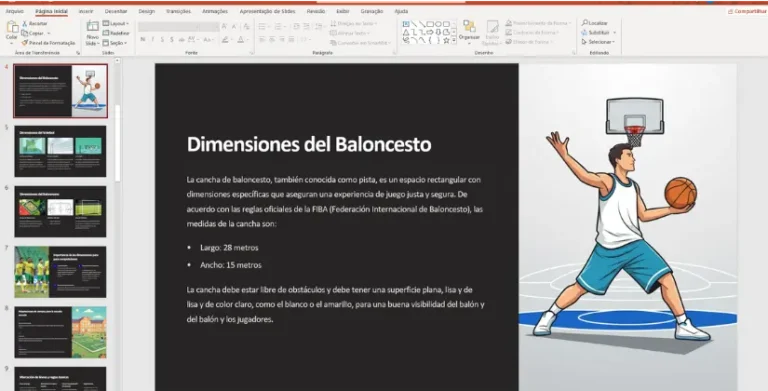Viewport: 768px width, 391px height.
Task: Align text right icon
Action: (282, 40)
